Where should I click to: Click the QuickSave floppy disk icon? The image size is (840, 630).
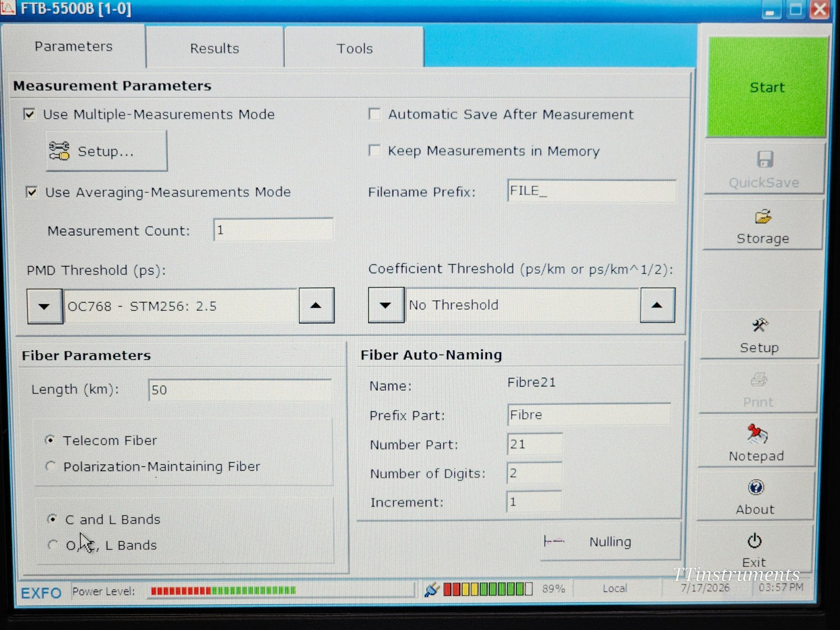coord(765,159)
